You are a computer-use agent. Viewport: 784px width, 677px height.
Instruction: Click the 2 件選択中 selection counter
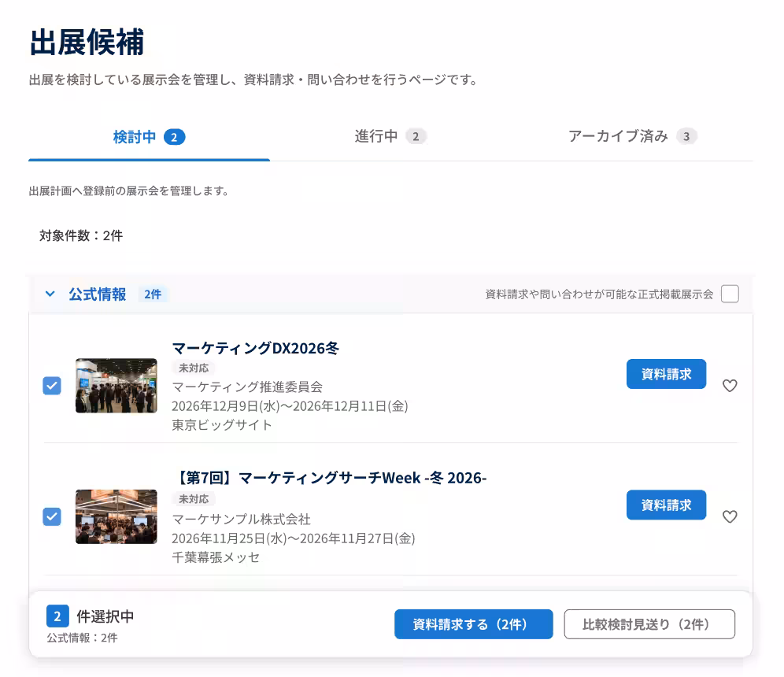tap(91, 616)
